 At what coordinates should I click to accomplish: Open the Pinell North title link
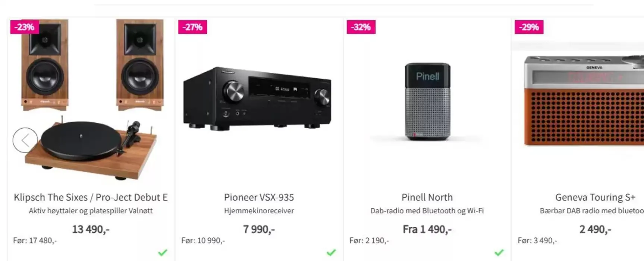[x=427, y=197]
